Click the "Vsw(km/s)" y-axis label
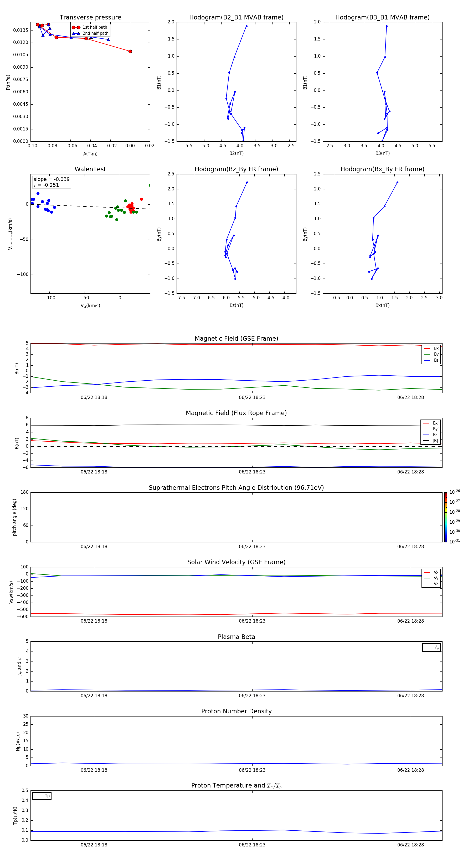473x868 pixels. click(x=11, y=592)
